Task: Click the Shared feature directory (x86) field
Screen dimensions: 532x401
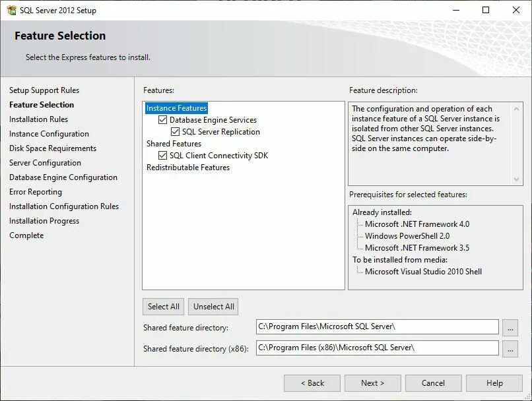Action: (378, 348)
